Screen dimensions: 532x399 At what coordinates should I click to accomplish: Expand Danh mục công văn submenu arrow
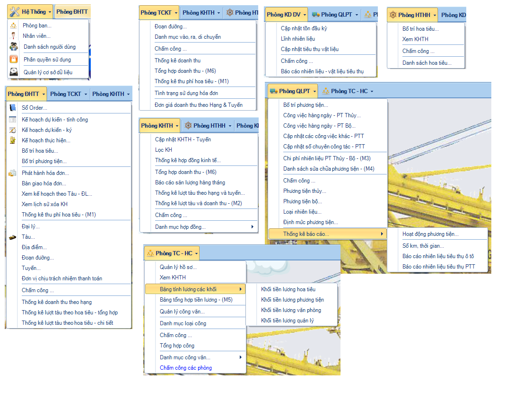coord(240,357)
